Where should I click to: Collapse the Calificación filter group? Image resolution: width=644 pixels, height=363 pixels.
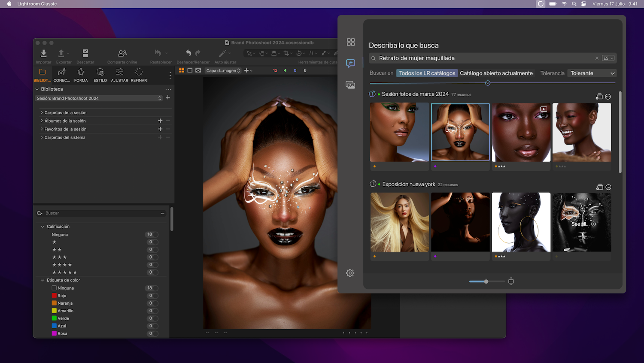(x=43, y=227)
